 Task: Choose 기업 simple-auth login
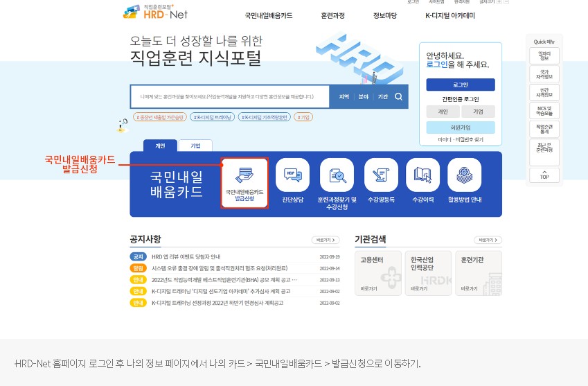pyautogui.click(x=478, y=112)
